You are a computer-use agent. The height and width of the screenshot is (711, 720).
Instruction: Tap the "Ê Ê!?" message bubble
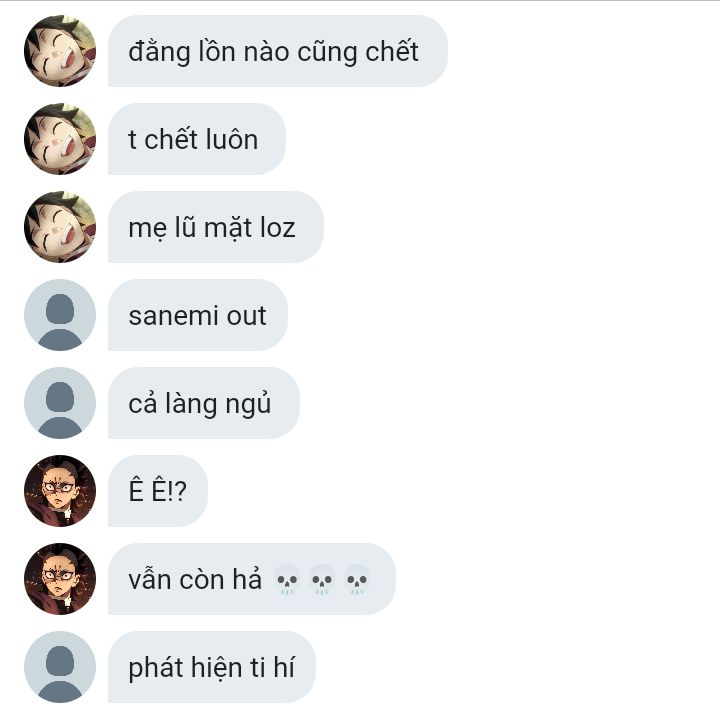(x=158, y=491)
